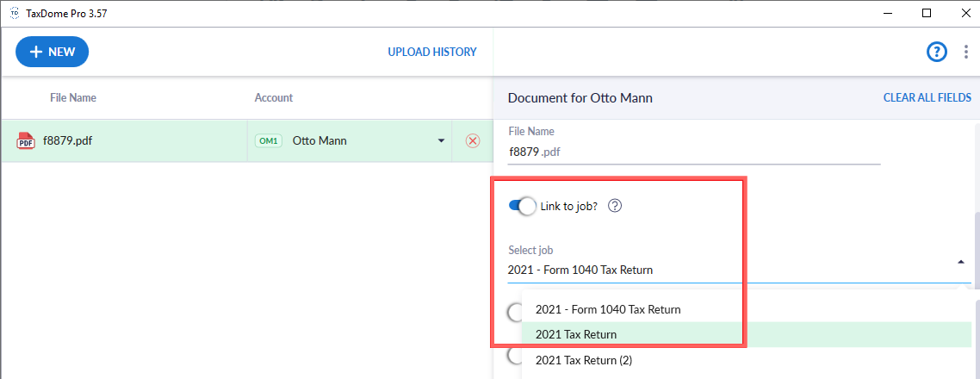Click the Account column header

tap(274, 98)
